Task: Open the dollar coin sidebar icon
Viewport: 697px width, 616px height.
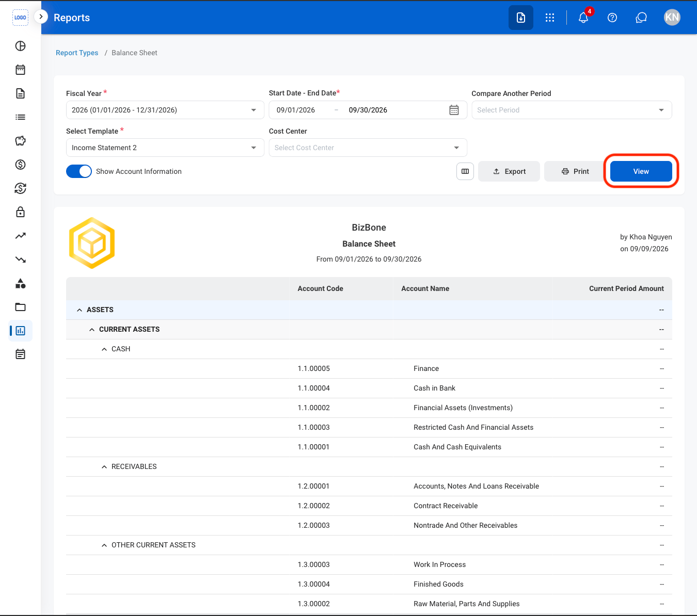Action: (x=20, y=165)
